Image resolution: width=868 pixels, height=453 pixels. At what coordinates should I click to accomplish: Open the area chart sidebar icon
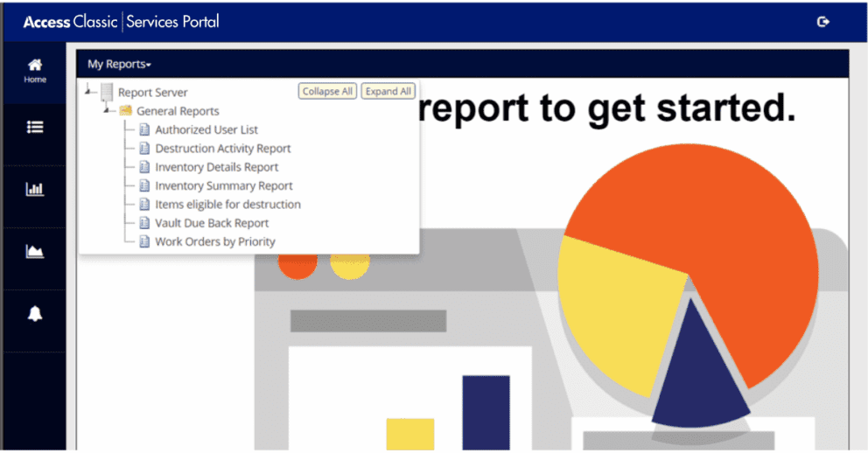click(35, 252)
